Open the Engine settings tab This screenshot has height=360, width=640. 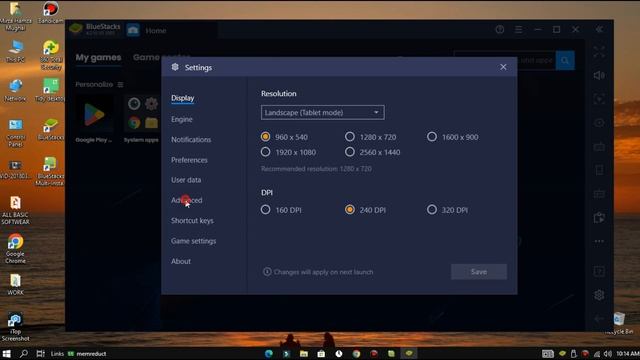pyautogui.click(x=182, y=119)
